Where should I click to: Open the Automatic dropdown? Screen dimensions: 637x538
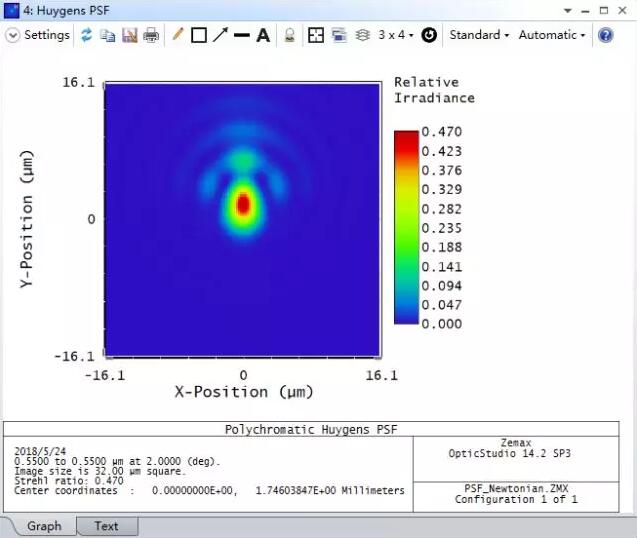[x=552, y=35]
